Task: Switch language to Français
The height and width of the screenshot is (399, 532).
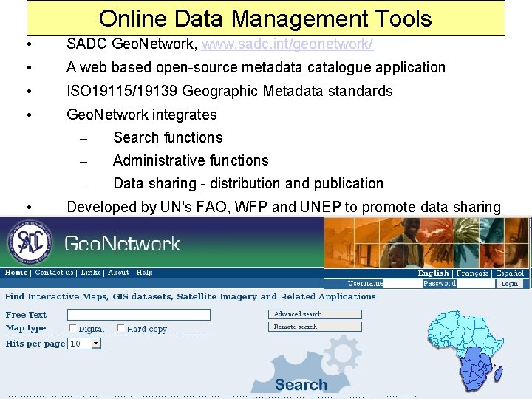Action: (x=472, y=273)
